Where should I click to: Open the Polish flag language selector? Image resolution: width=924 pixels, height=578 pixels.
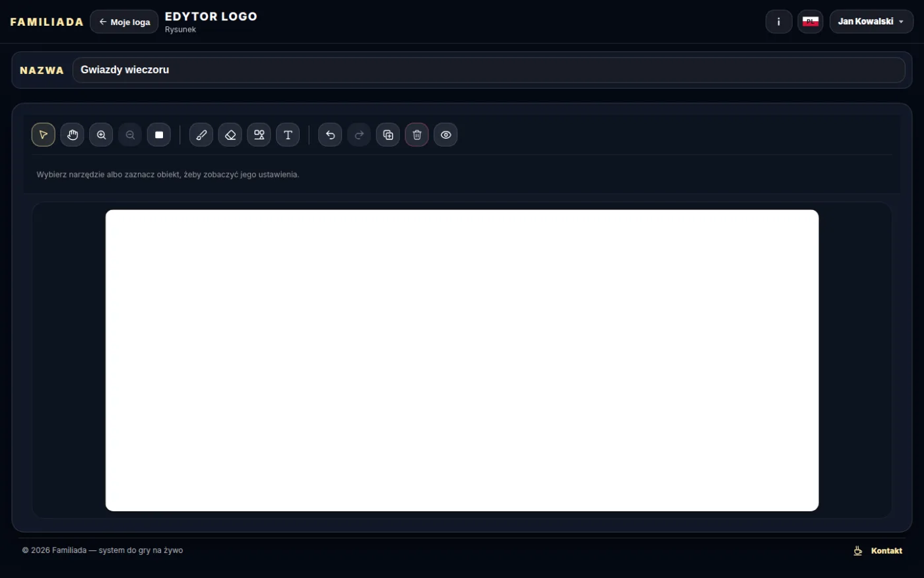tap(810, 22)
